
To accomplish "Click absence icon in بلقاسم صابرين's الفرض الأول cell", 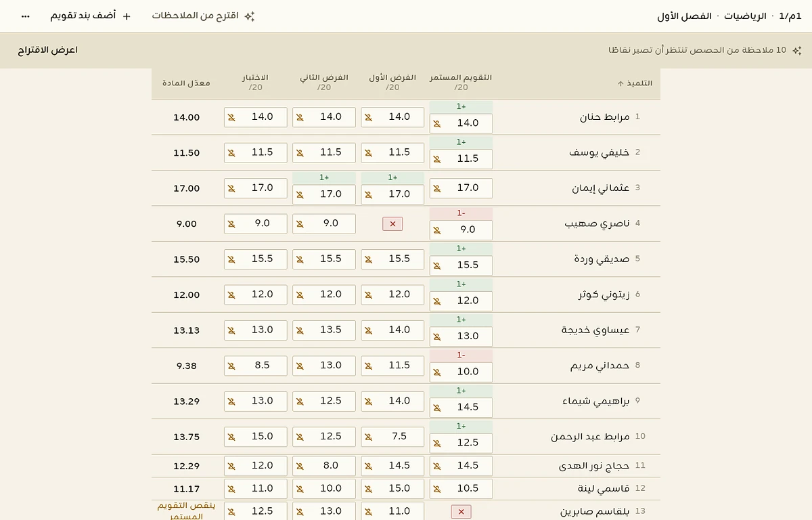I will pyautogui.click(x=368, y=512).
